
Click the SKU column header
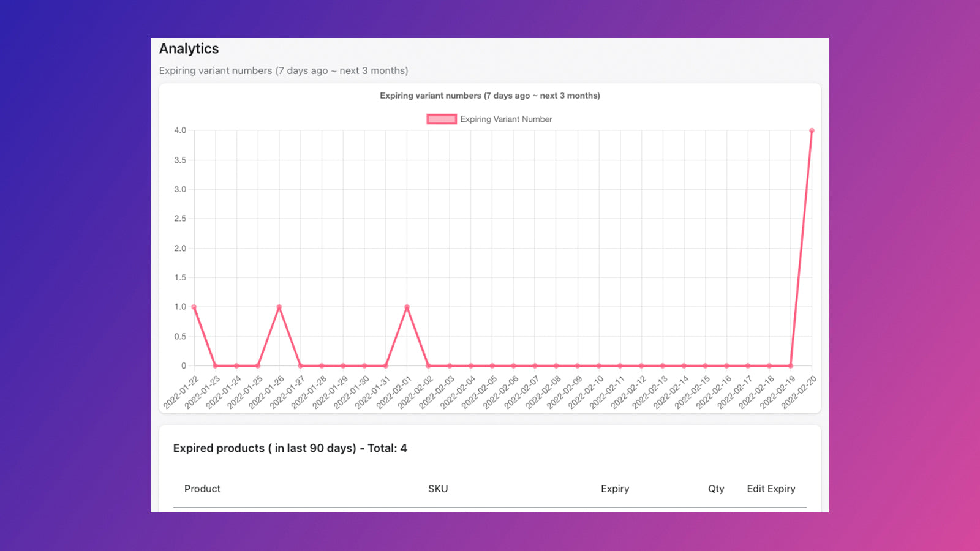[x=438, y=489]
